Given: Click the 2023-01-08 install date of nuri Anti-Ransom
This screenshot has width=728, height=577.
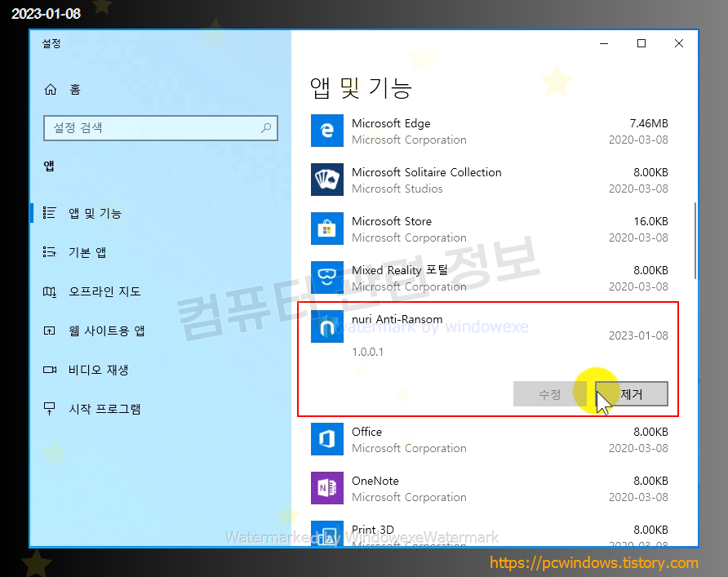Looking at the screenshot, I should pyautogui.click(x=638, y=335).
